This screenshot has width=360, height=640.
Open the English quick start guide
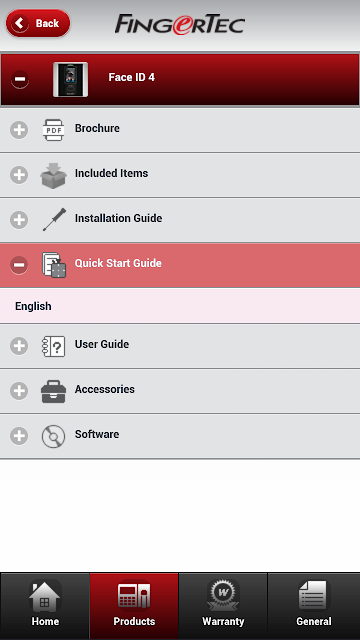(x=180, y=306)
